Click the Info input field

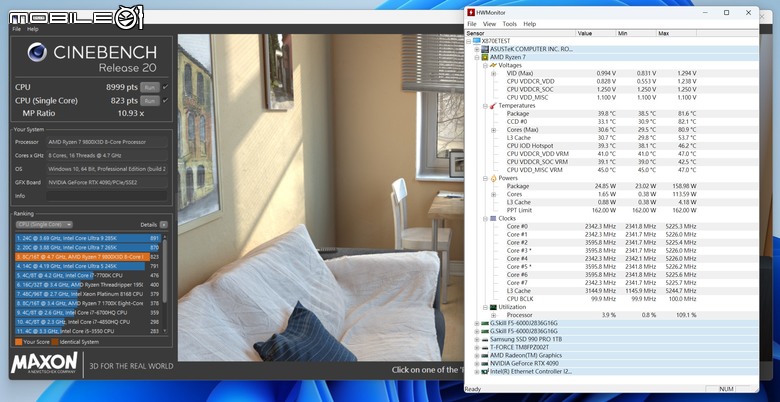point(107,196)
